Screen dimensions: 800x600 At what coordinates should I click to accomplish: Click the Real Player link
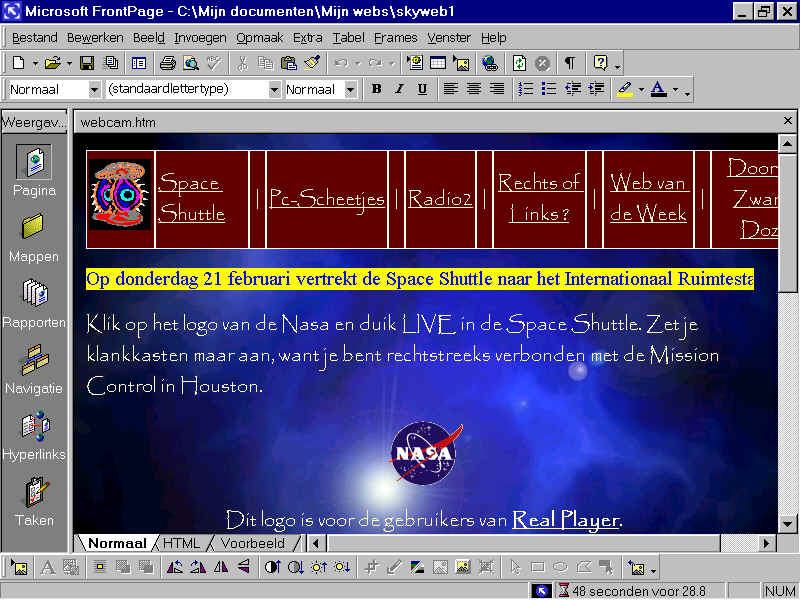[565, 520]
